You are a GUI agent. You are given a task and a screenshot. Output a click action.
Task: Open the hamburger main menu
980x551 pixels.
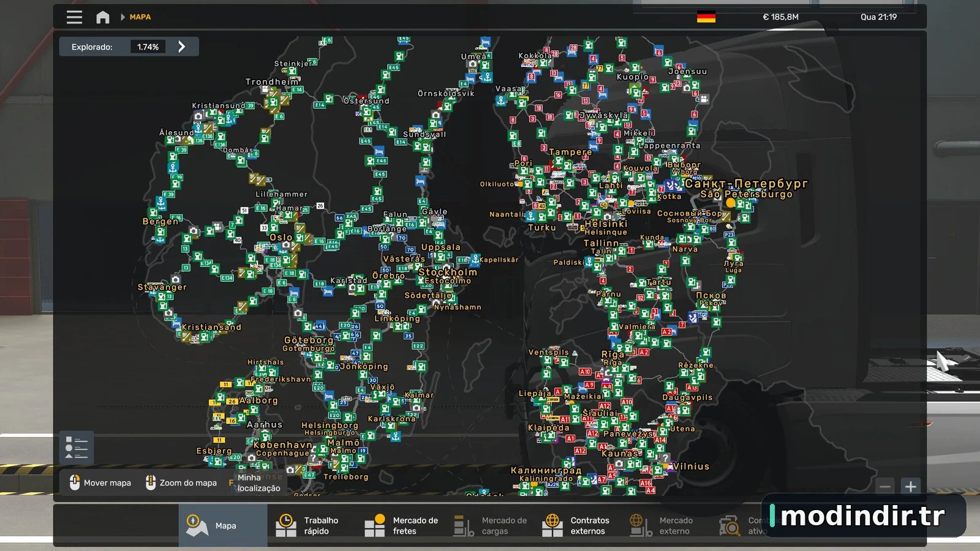[x=74, y=17]
